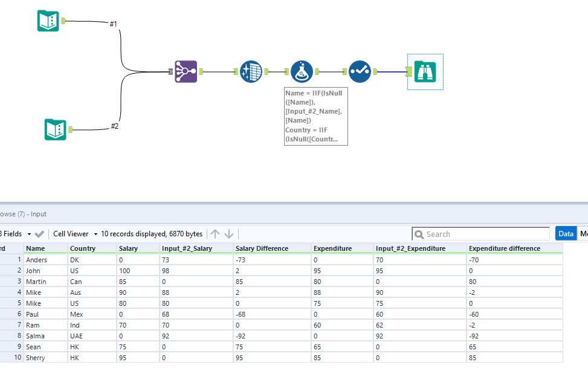Click the Name column header
Viewport: 588px width, 391px height.
click(x=46, y=248)
